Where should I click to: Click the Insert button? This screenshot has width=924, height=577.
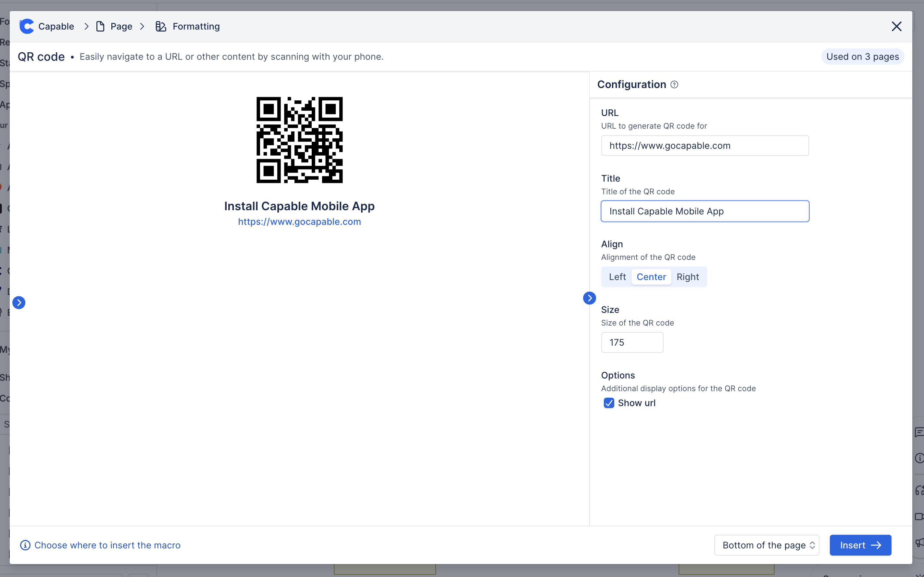[860, 545]
